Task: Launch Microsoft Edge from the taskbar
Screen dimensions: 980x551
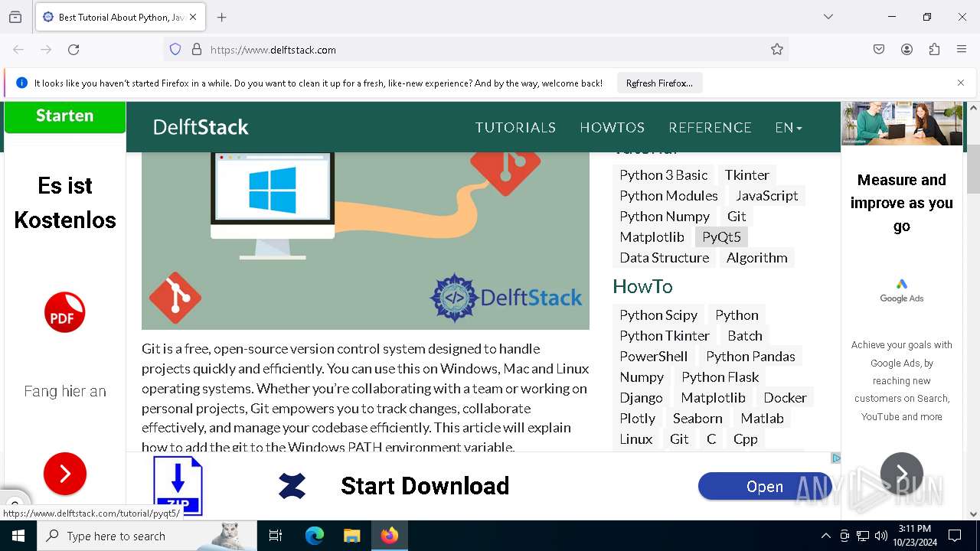Action: pyautogui.click(x=315, y=536)
